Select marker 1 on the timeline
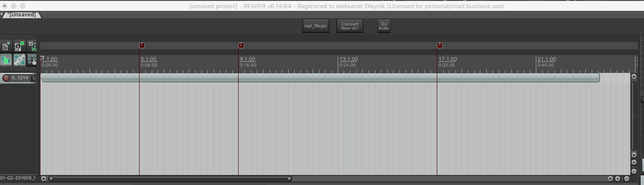Viewport: 644px width, 185px height. [142, 45]
